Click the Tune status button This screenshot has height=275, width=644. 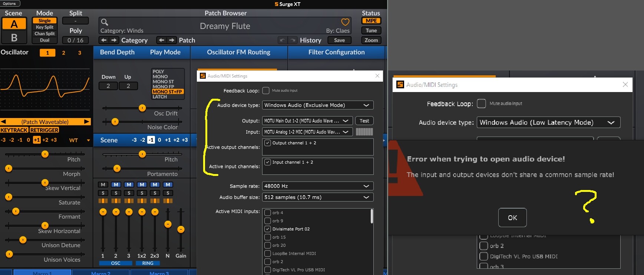coord(371,30)
